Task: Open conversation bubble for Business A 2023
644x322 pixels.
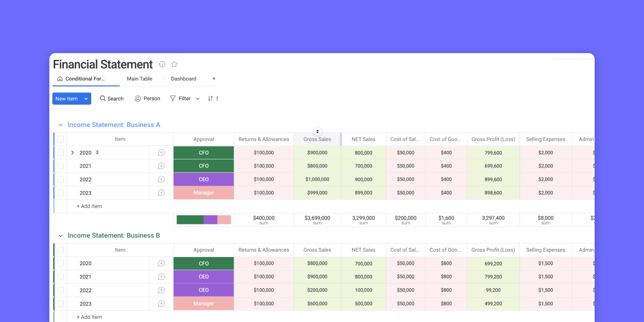Action: click(162, 193)
